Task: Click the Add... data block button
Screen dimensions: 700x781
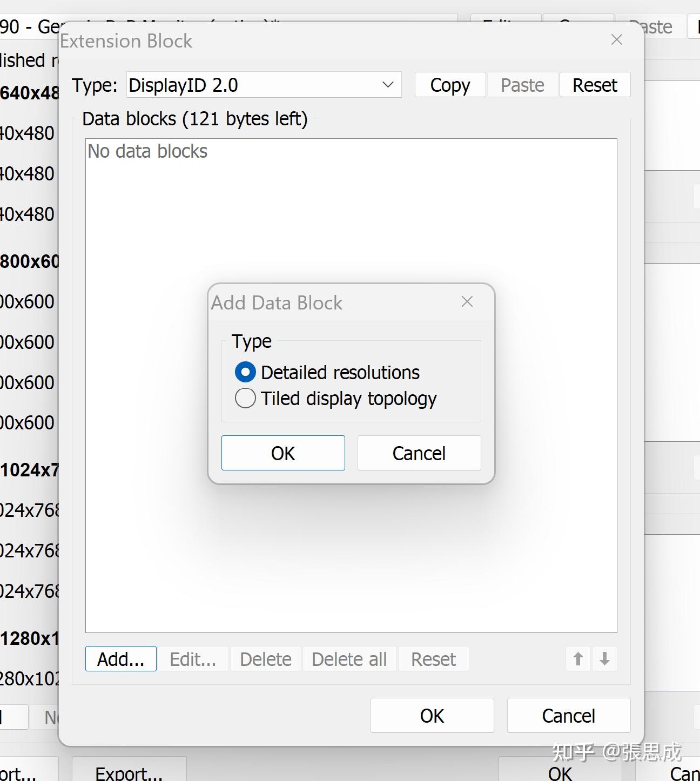Action: coord(121,659)
